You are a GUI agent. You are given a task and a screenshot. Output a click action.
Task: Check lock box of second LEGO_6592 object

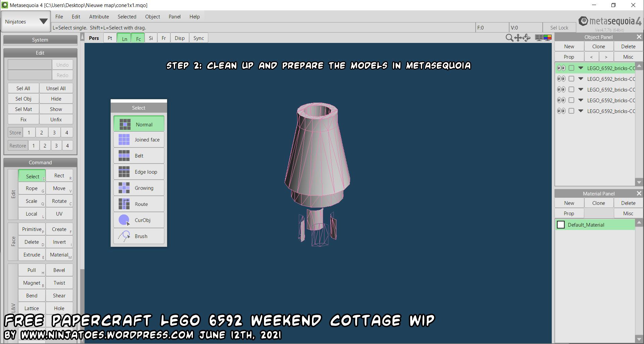click(x=572, y=79)
